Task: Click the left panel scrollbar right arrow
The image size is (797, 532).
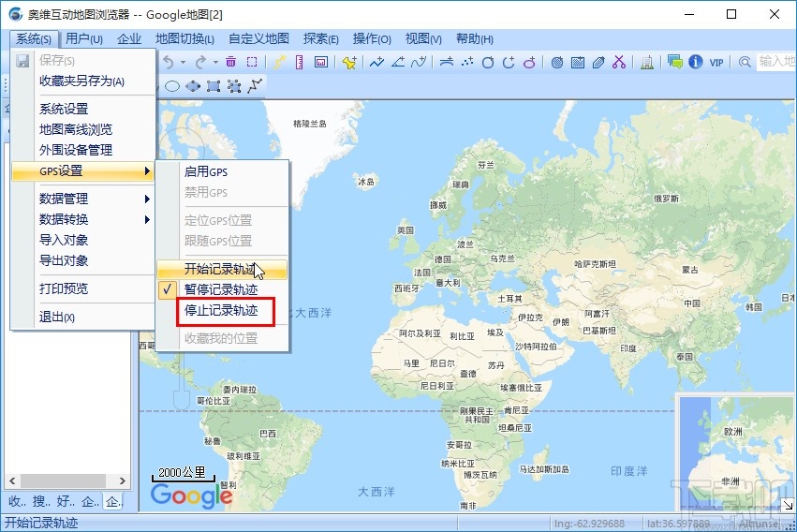Action: pyautogui.click(x=123, y=480)
